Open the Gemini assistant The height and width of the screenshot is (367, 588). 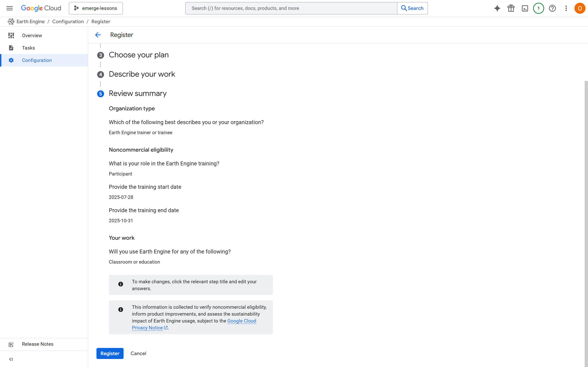[497, 8]
